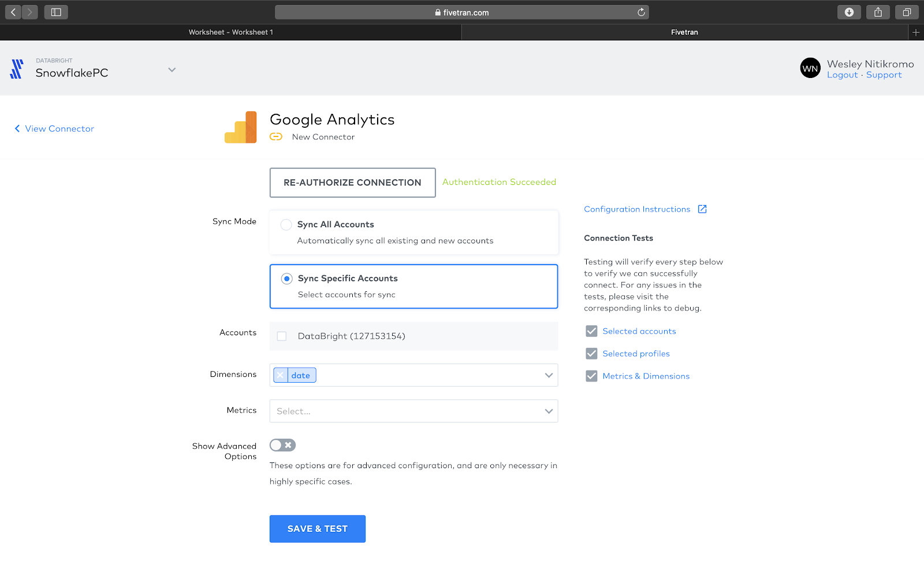Click the Selected profiles test checkbox
This screenshot has width=924, height=578.
point(591,354)
